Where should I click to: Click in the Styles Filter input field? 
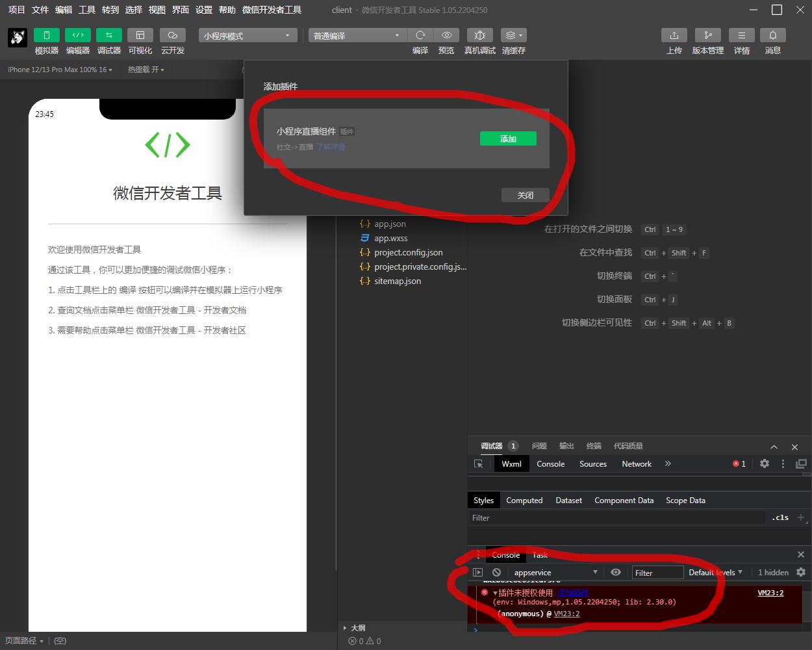(617, 517)
